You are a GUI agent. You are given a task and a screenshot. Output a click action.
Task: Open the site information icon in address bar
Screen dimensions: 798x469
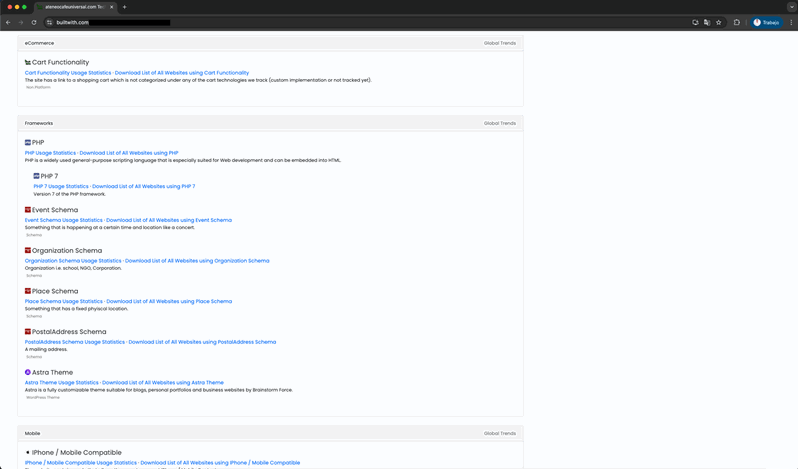[x=49, y=22]
